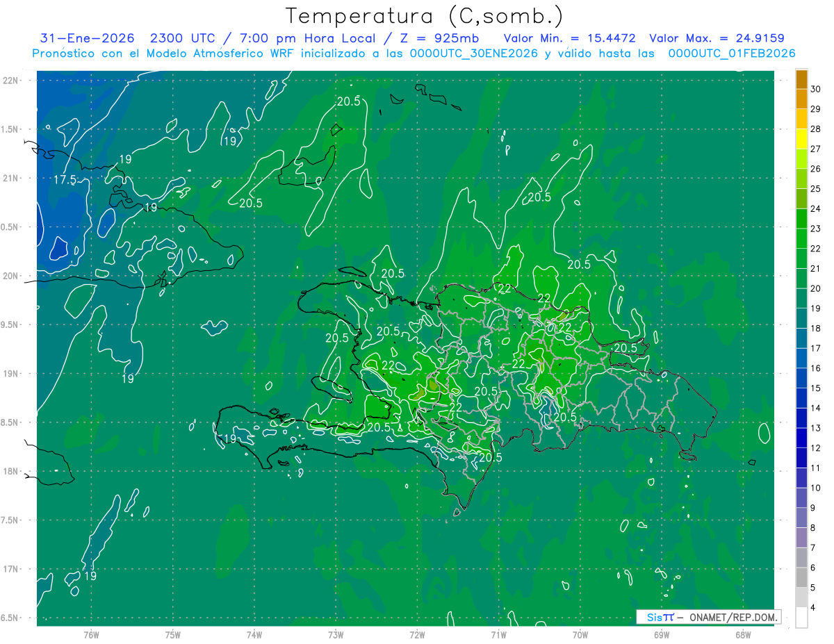Viewport: 834px width, 644px height.
Task: Click the '70W' longitude axis label
Action: (x=580, y=634)
